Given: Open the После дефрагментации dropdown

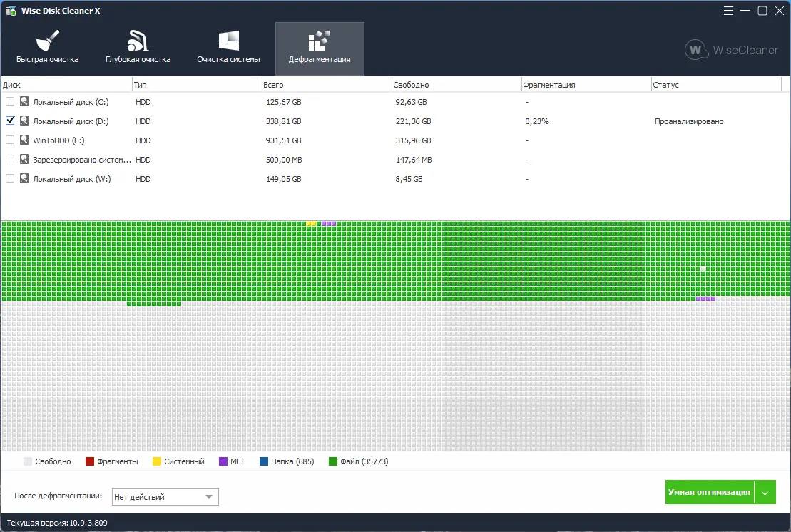Looking at the screenshot, I should coord(165,497).
